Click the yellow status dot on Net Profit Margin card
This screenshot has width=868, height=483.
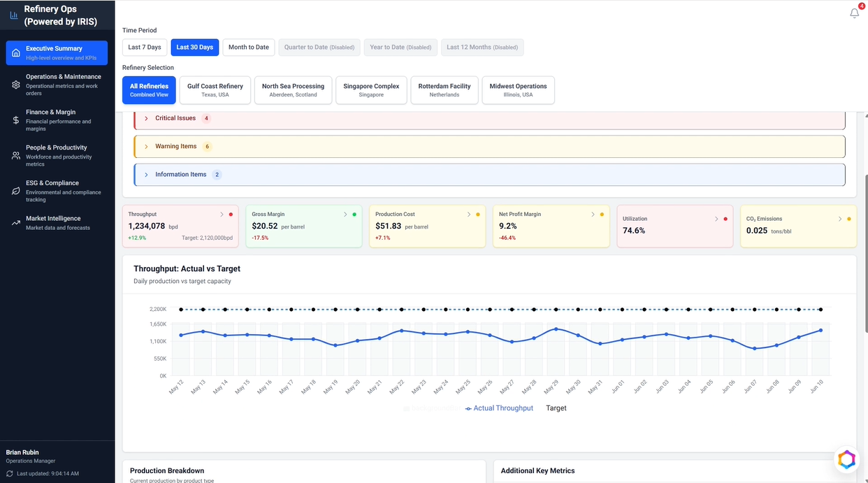(x=602, y=215)
